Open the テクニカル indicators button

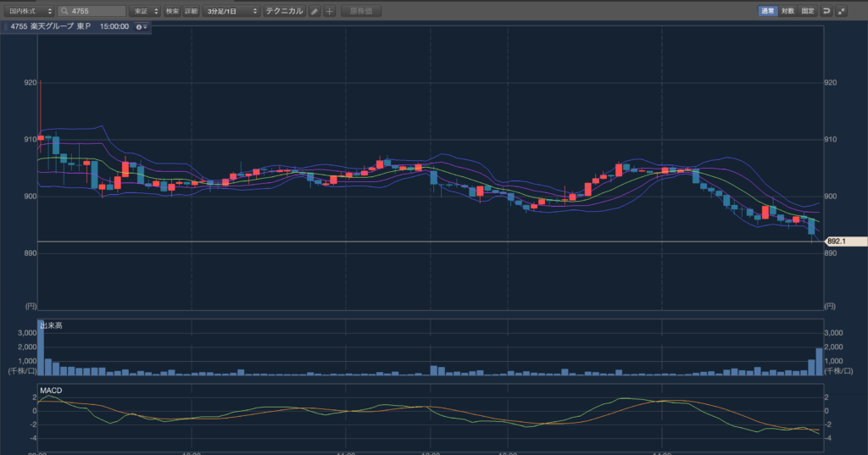click(284, 11)
